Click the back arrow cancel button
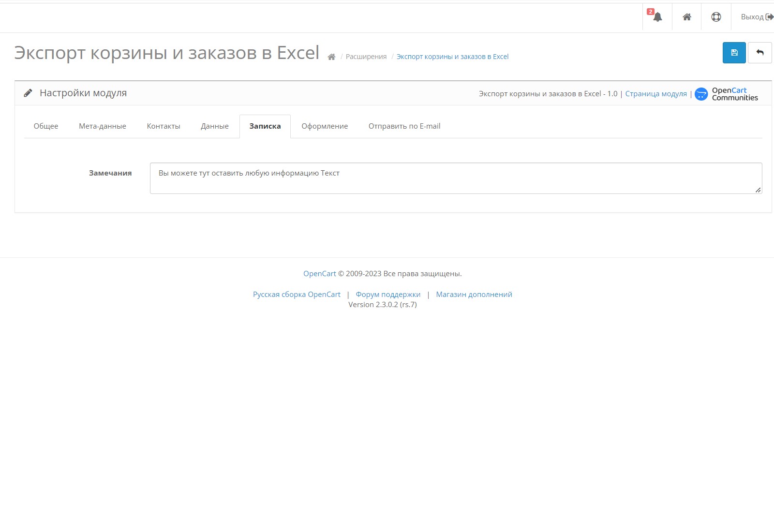Viewport: 774px width, 532px height. 759,53
